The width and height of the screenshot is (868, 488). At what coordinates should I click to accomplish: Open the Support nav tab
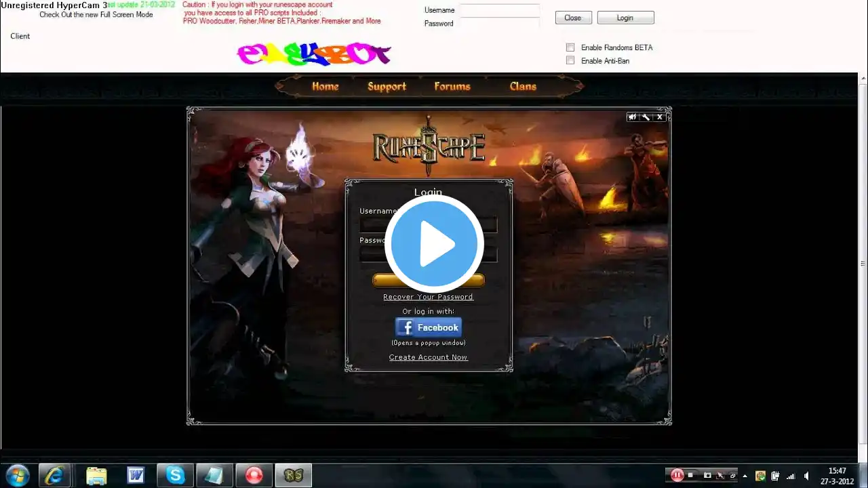pyautogui.click(x=387, y=86)
